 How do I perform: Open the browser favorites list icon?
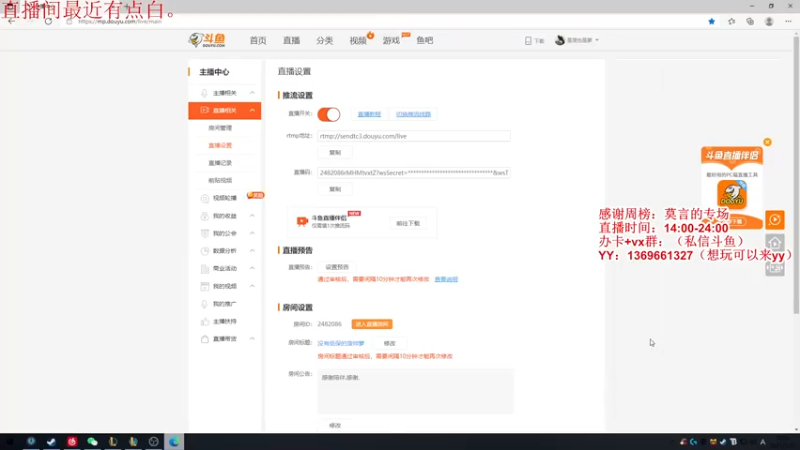[731, 21]
